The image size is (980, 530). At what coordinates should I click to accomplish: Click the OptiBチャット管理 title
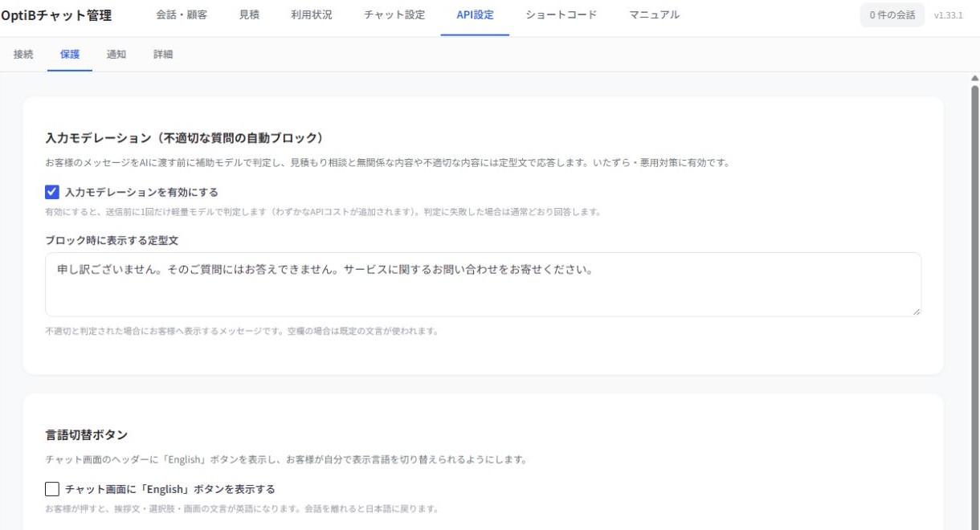click(x=56, y=15)
